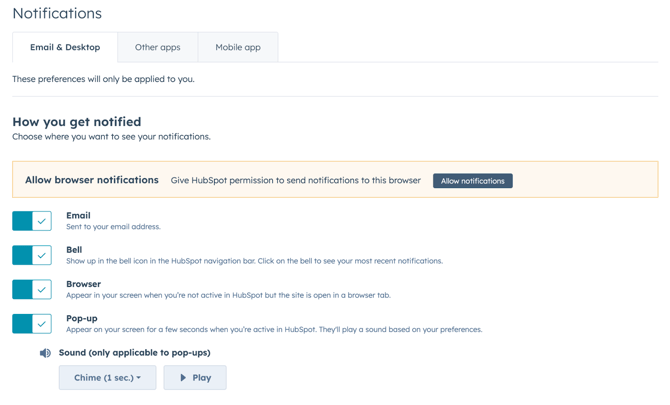Disable Email notifications toggle

[x=32, y=221]
